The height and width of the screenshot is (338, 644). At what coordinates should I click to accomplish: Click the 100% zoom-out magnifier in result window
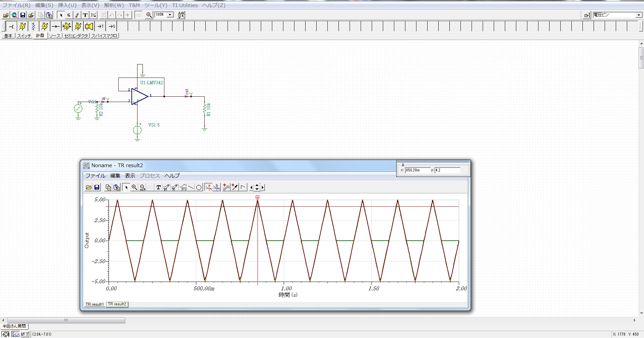point(143,187)
